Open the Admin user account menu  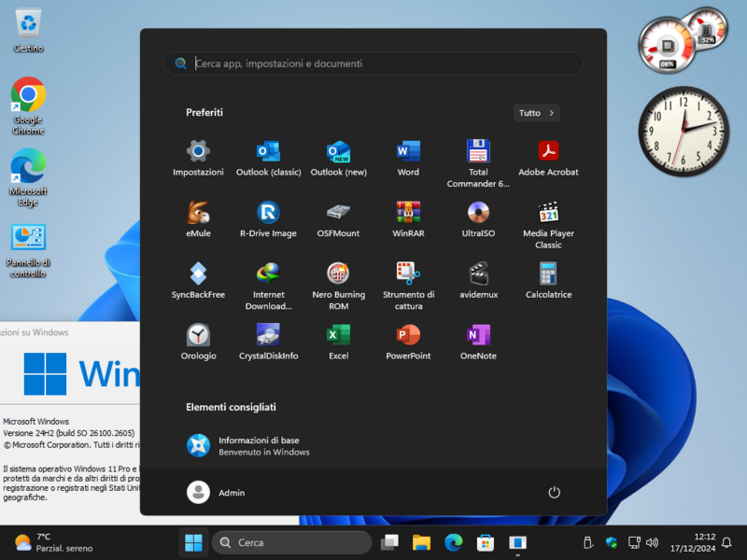(x=216, y=492)
